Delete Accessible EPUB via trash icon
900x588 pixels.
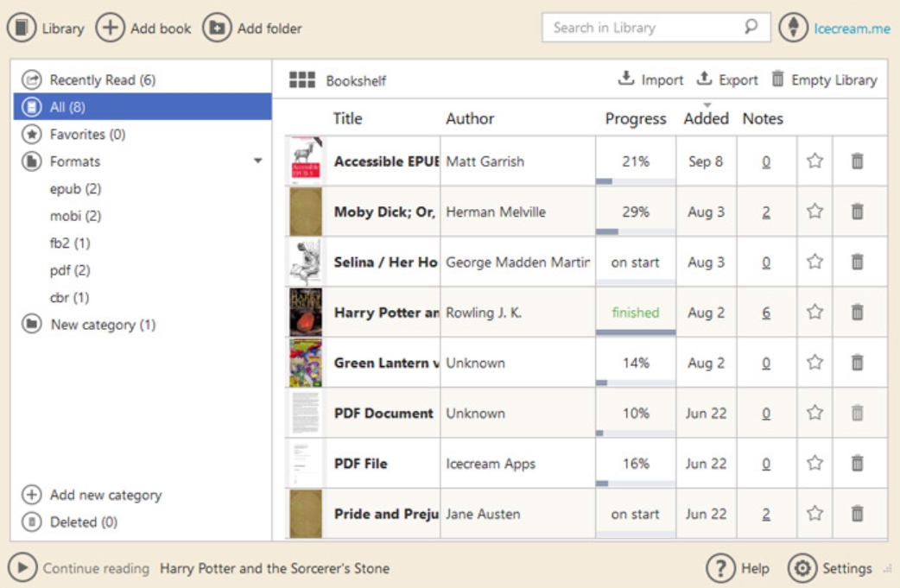coord(857,161)
